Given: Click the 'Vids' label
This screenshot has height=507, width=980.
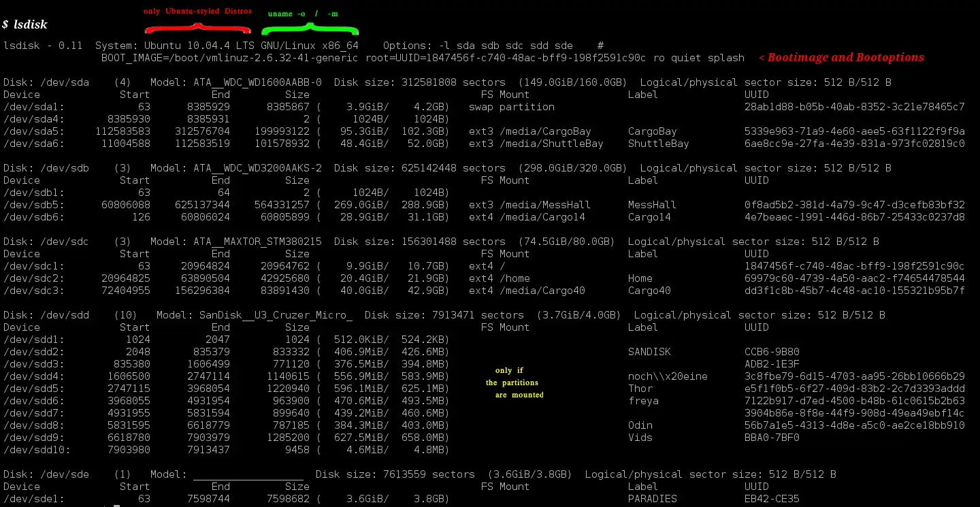Looking at the screenshot, I should coord(640,438).
